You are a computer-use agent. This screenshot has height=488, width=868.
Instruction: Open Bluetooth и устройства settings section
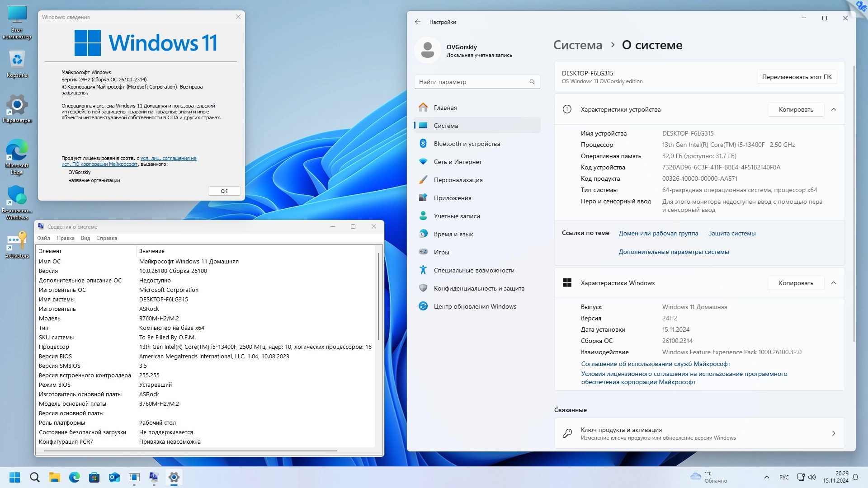(467, 144)
